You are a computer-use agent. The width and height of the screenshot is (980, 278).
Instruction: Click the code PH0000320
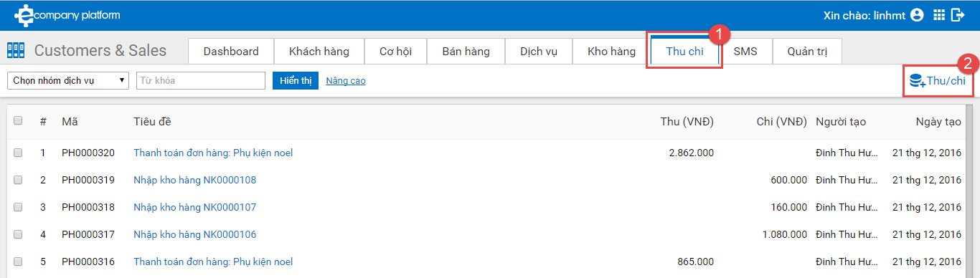click(x=88, y=153)
